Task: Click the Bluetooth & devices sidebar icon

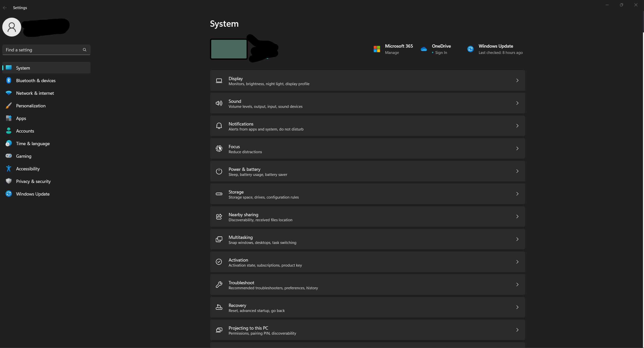Action: pyautogui.click(x=9, y=80)
